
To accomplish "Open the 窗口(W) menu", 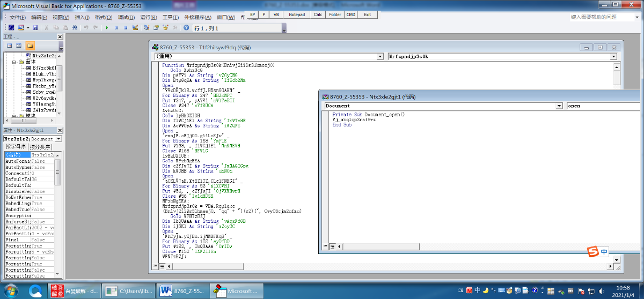I will [226, 18].
